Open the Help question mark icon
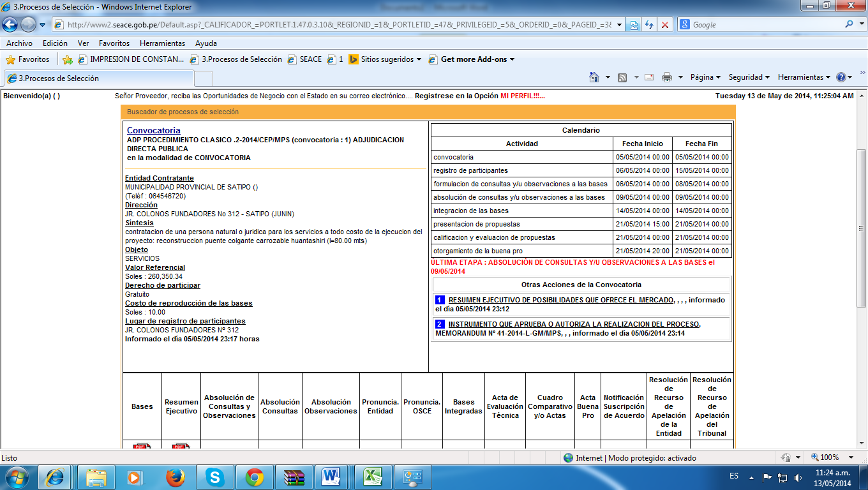868x490 pixels. click(x=841, y=77)
